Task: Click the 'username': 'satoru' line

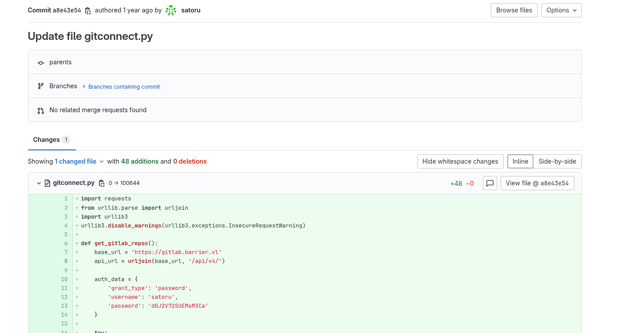Action: (x=143, y=297)
